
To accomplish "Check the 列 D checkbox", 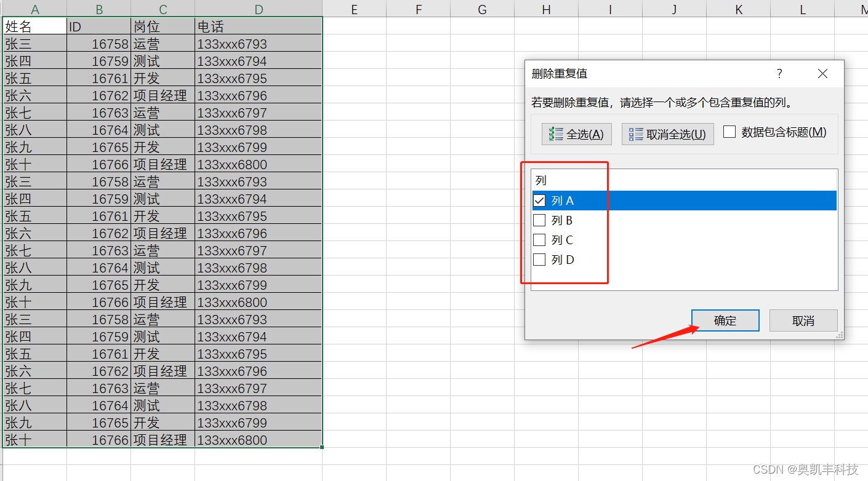I will [540, 259].
